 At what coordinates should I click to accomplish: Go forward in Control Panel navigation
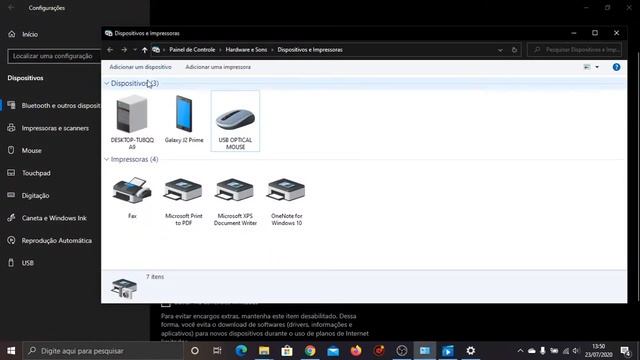(124, 50)
